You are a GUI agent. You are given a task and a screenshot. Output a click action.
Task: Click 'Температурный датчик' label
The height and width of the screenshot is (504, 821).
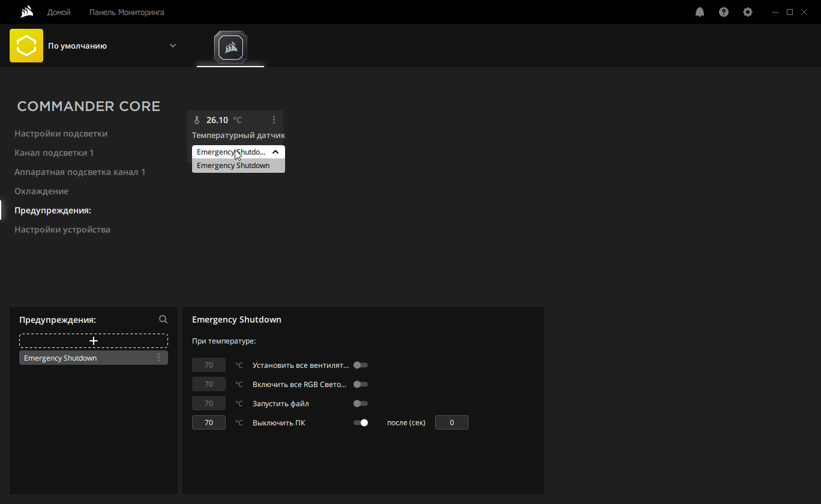click(239, 135)
